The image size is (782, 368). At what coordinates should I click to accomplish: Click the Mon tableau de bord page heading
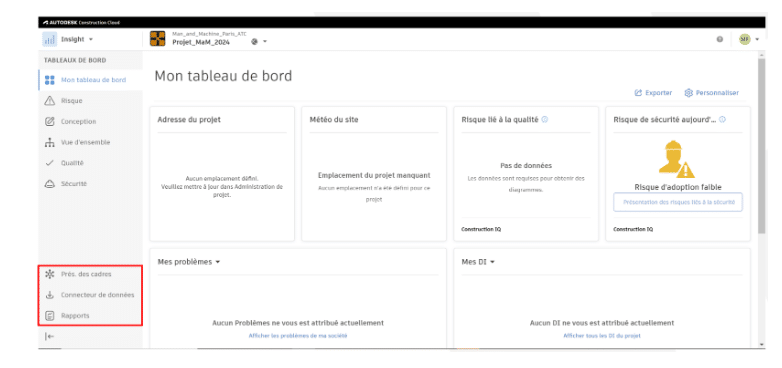[223, 76]
